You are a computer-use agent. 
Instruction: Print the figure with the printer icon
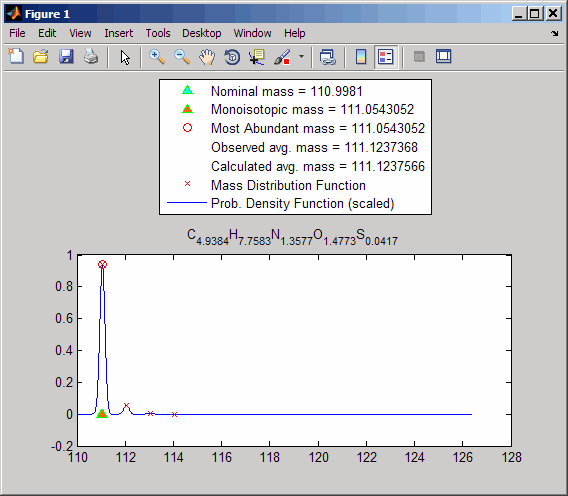coord(91,57)
